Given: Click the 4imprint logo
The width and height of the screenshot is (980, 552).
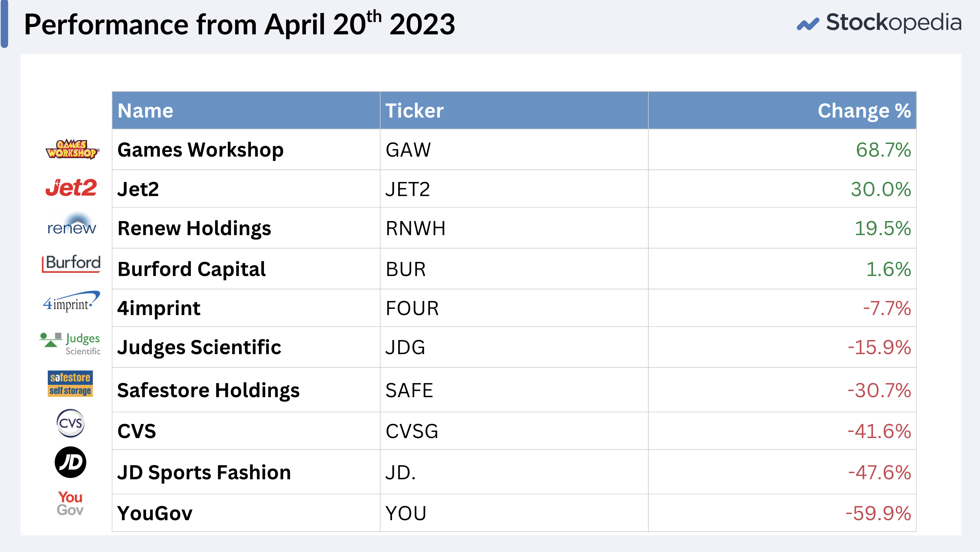Looking at the screenshot, I should (x=71, y=302).
